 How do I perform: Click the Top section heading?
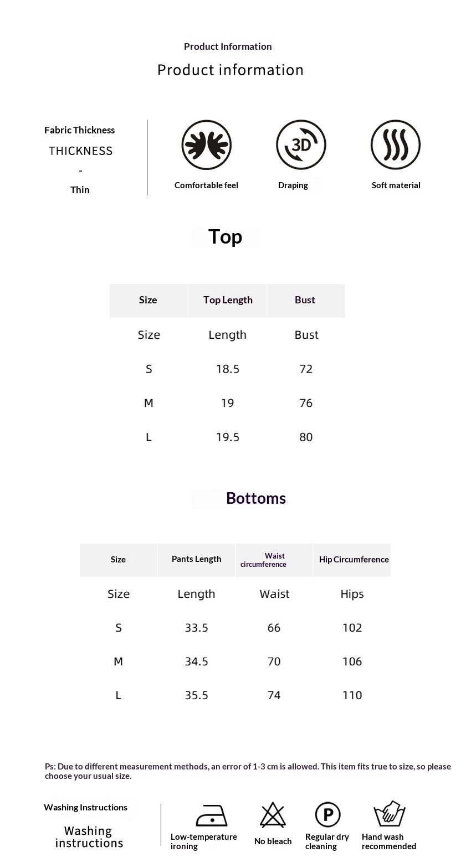tap(225, 237)
